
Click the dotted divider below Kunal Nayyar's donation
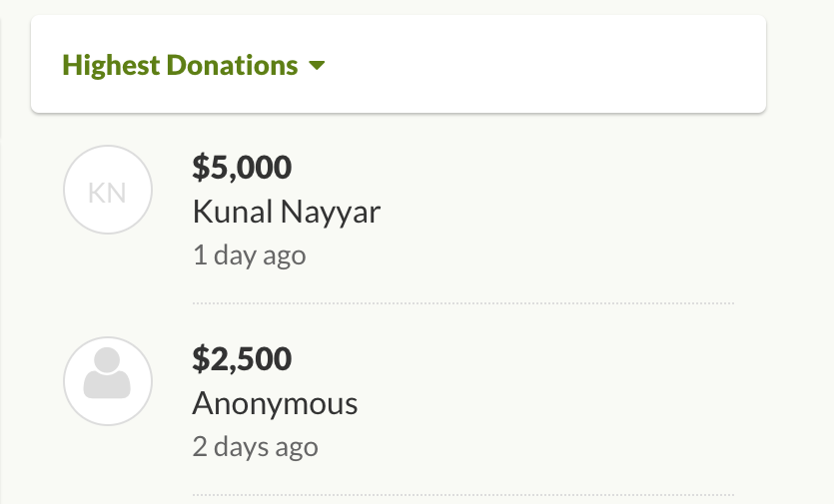point(462,302)
